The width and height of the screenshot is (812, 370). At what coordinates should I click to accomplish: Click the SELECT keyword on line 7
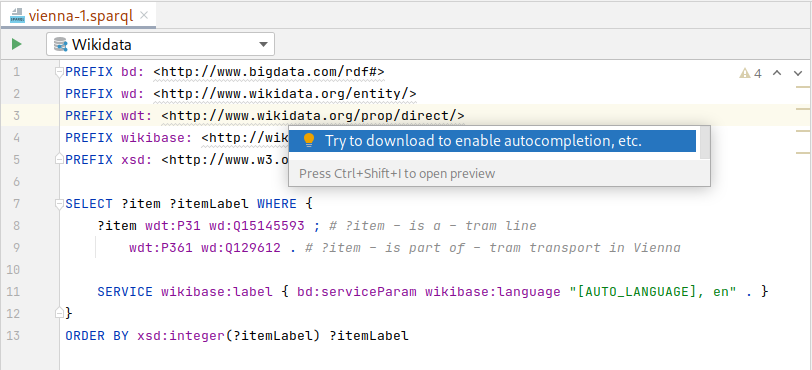click(89, 204)
